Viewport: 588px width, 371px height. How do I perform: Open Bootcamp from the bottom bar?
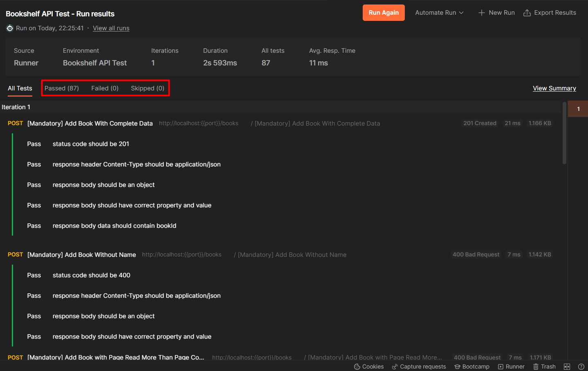coord(471,366)
